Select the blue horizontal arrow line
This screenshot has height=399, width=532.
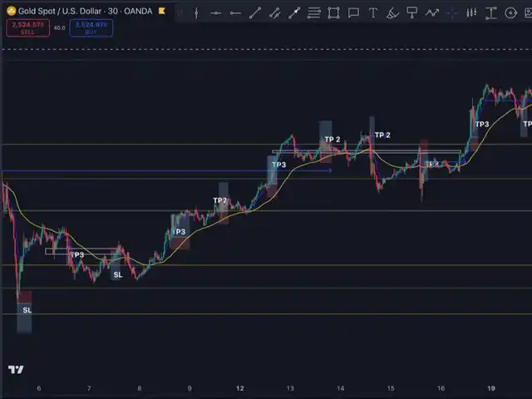(166, 171)
